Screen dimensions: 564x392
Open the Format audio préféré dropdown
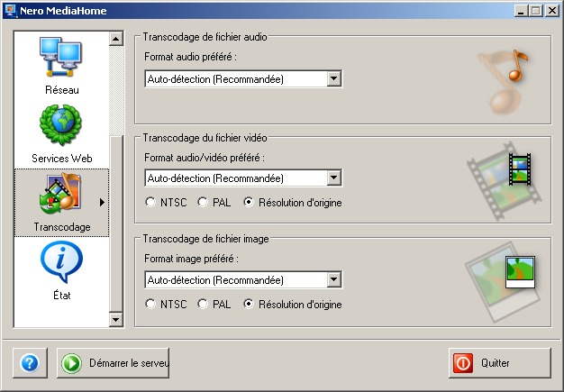point(243,78)
